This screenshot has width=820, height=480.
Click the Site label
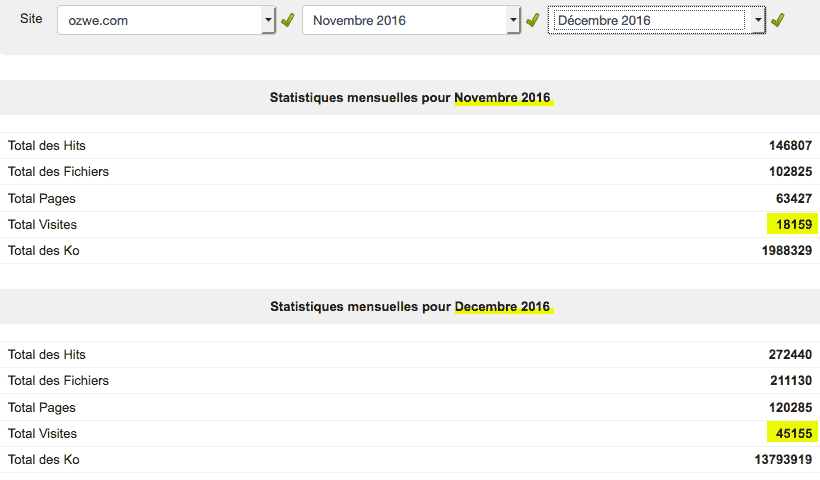(31, 18)
